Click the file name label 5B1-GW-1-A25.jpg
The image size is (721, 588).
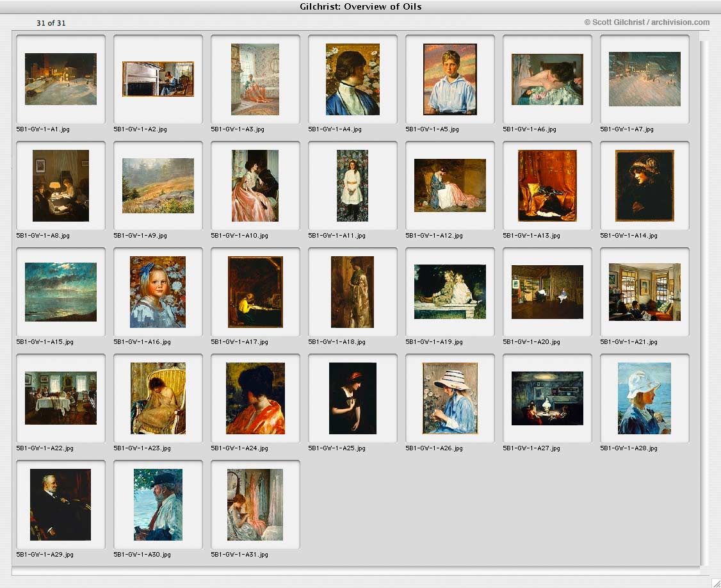click(x=337, y=448)
